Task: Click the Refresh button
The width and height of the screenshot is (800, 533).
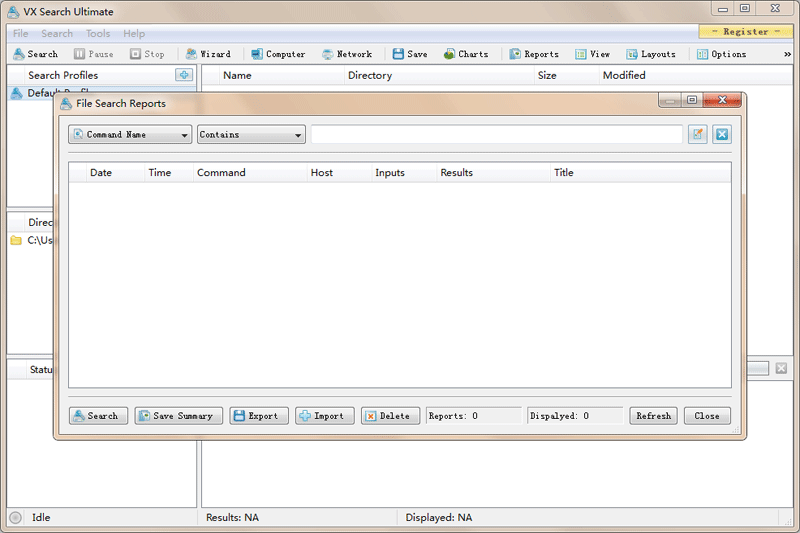Action: 654,416
